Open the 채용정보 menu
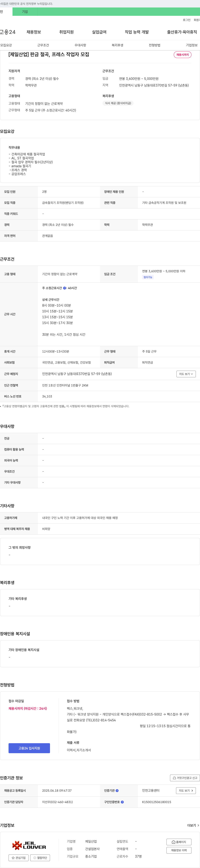 pyautogui.click(x=34, y=32)
